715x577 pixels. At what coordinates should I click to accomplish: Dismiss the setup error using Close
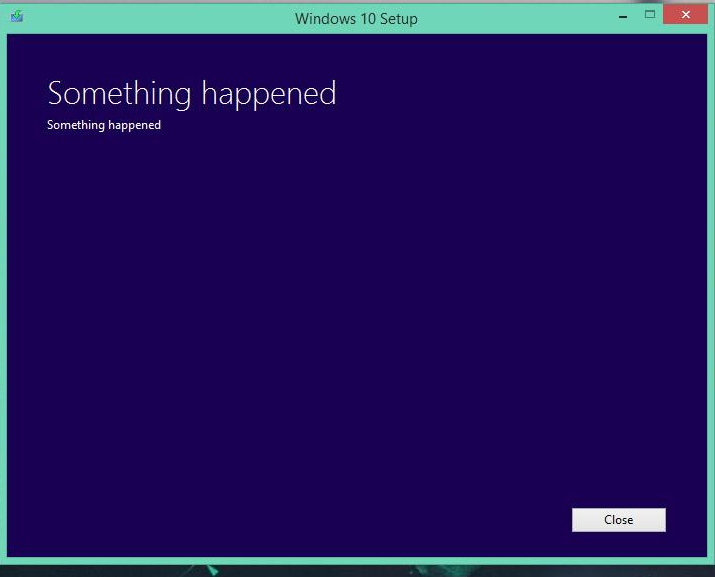619,520
